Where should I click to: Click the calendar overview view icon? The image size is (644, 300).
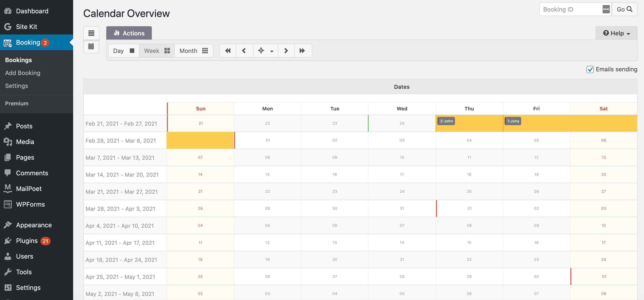(91, 46)
